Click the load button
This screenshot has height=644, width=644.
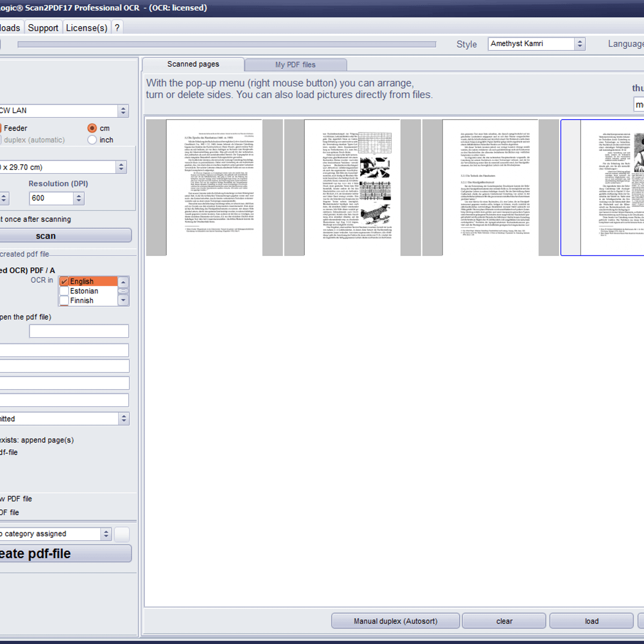(591, 621)
